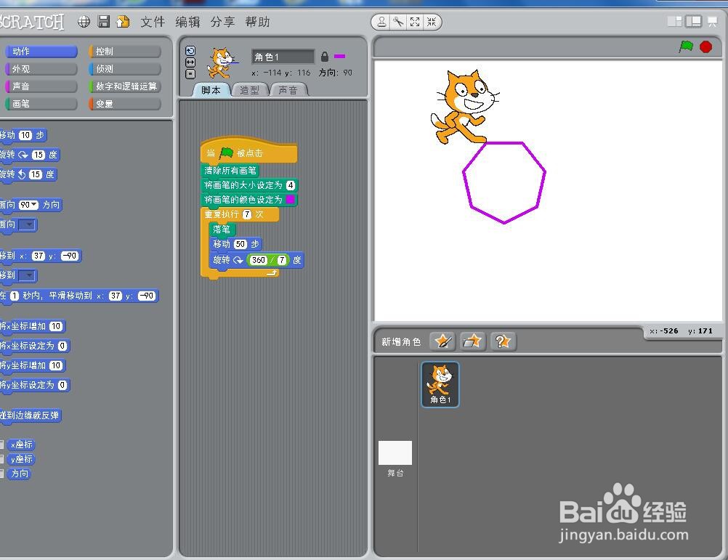Click the palette 移动 10 步 block
Image resolution: width=728 pixels, height=560 pixels.
23,135
